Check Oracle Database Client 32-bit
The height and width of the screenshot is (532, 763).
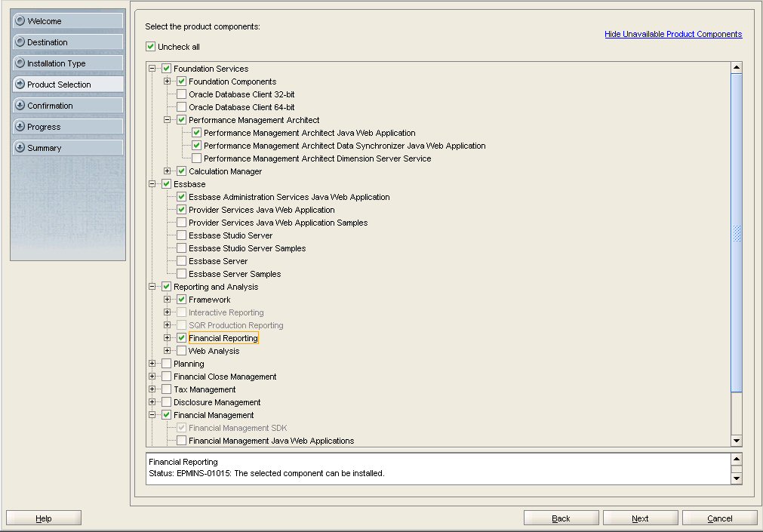(181, 94)
